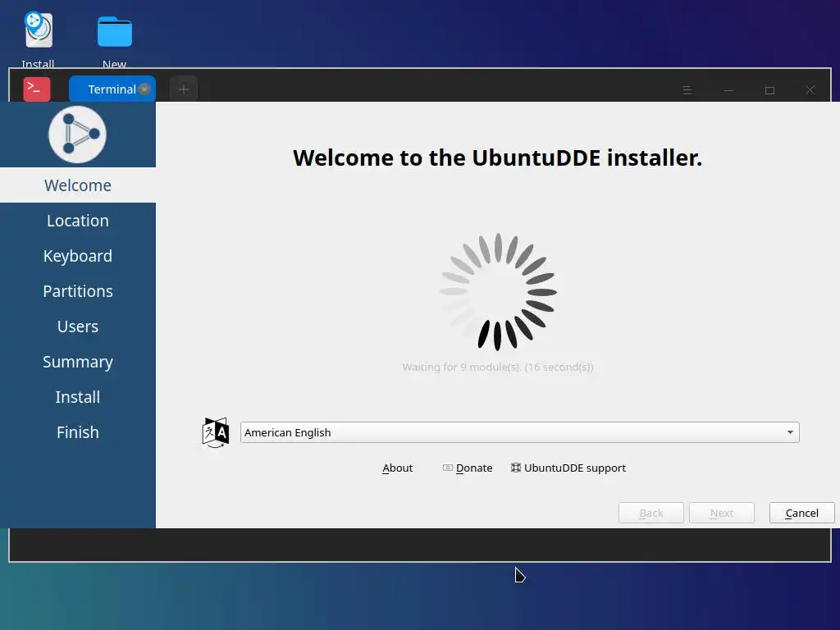Viewport: 840px width, 630px height.
Task: Maximize the terminal window
Action: [x=769, y=90]
